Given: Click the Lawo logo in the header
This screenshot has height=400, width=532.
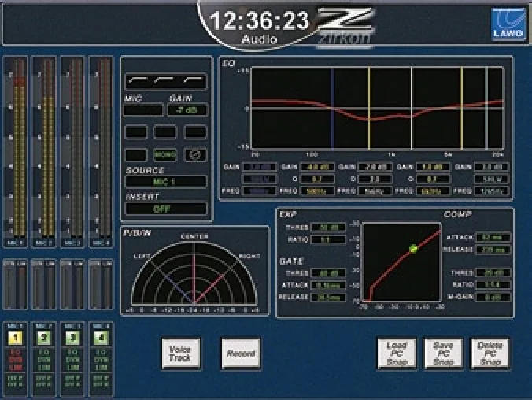Looking at the screenshot, I should pyautogui.click(x=508, y=24).
